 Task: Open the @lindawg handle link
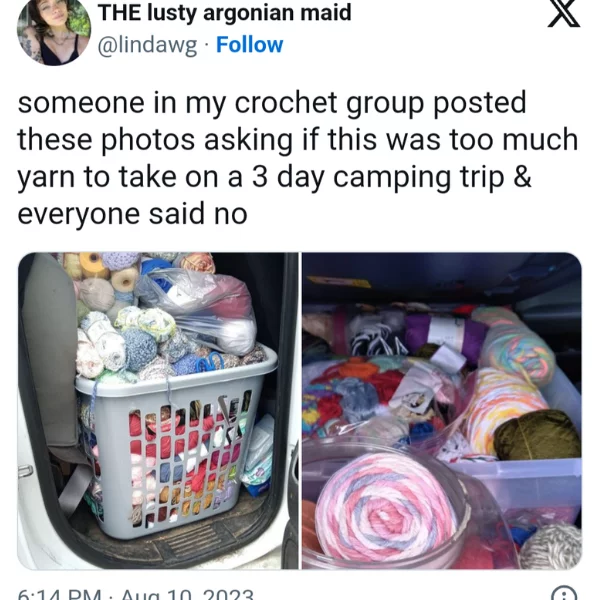148,46
